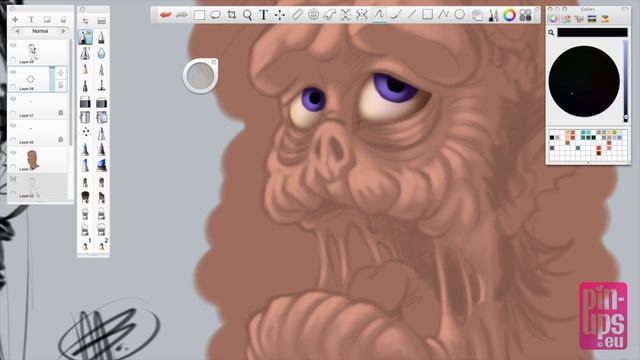Image resolution: width=640 pixels, height=360 pixels.
Task: Toggle the lock on Layer 07
Action: [x=60, y=112]
